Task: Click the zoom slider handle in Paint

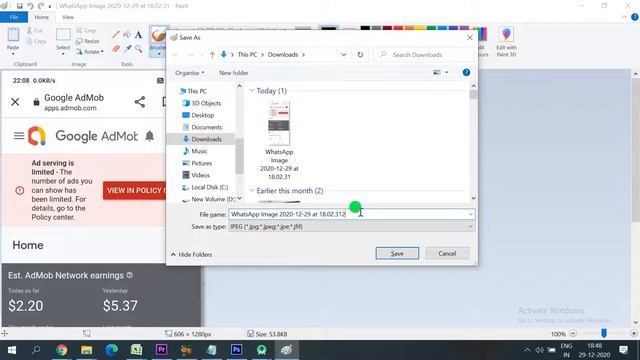Action: 604,333
